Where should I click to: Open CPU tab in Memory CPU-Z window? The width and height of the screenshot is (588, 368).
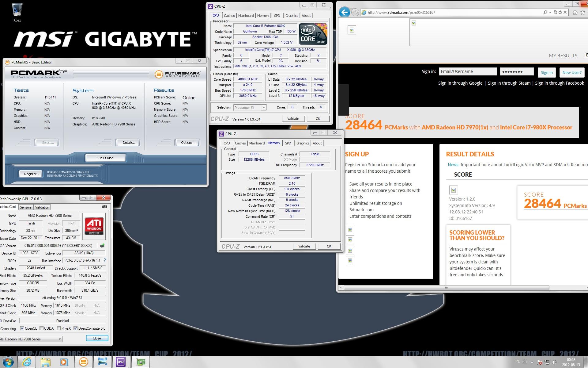[227, 143]
